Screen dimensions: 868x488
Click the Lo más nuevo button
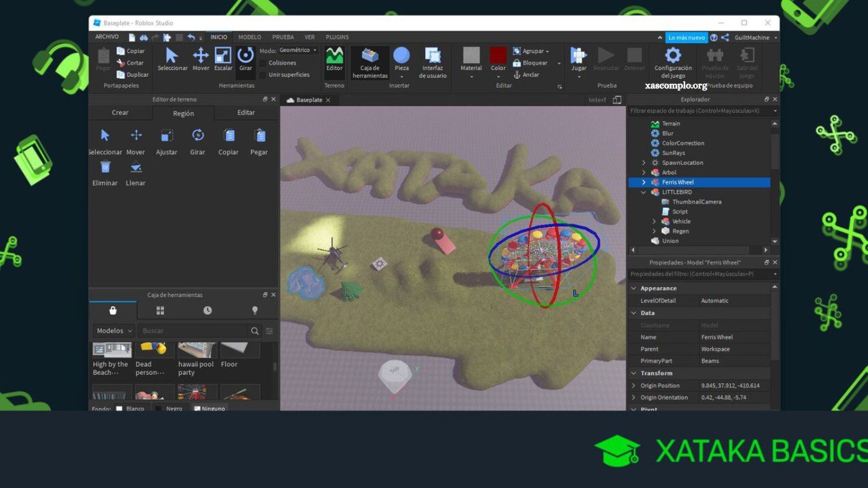(x=686, y=37)
